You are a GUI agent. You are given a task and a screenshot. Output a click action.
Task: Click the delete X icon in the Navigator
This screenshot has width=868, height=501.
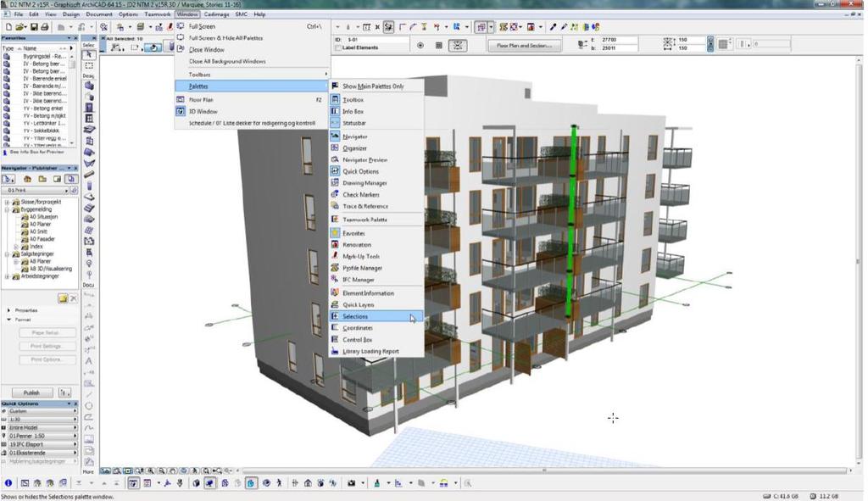[x=74, y=298]
